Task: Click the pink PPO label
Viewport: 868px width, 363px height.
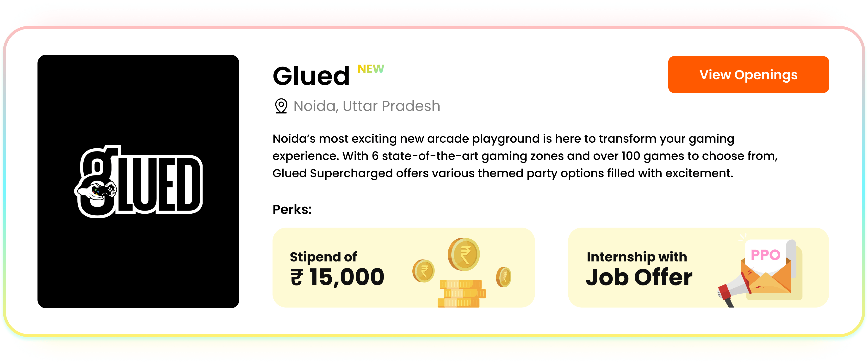Action: click(x=766, y=255)
